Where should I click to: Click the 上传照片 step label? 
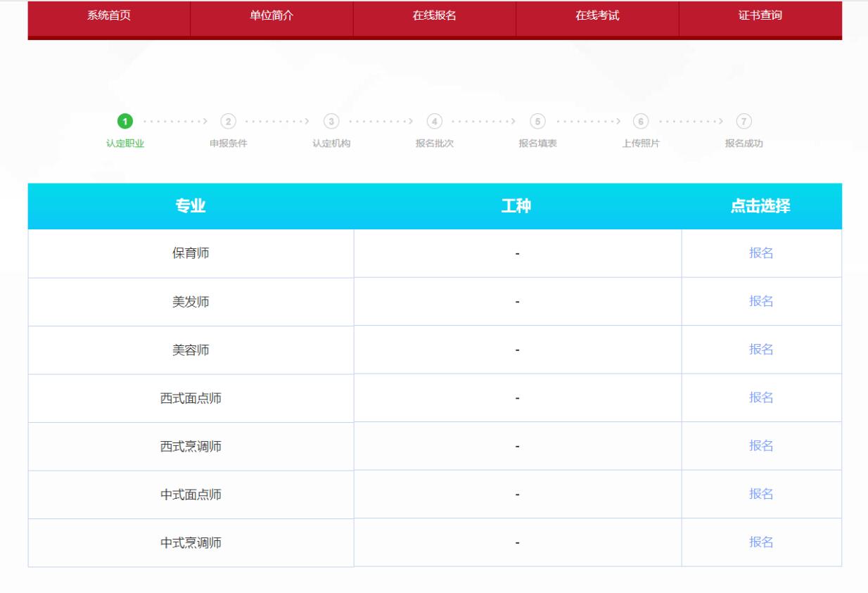(641, 144)
